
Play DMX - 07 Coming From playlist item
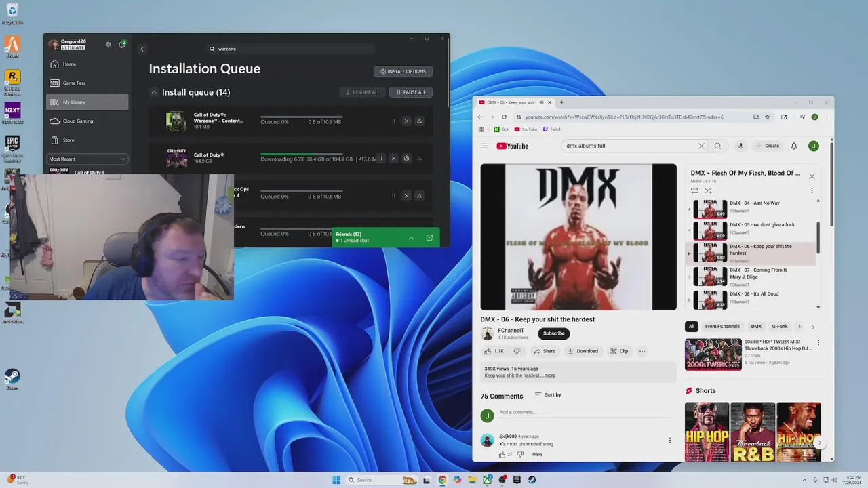(752, 276)
